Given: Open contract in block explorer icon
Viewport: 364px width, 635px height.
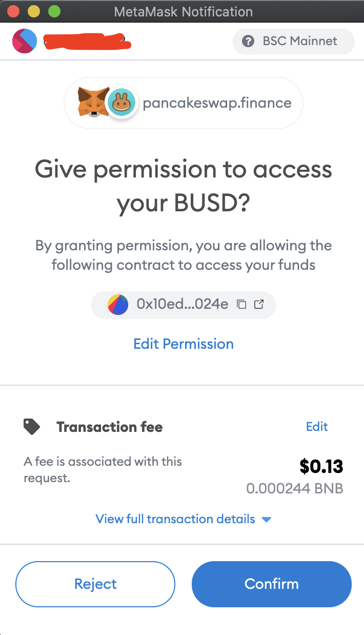Looking at the screenshot, I should click(259, 305).
